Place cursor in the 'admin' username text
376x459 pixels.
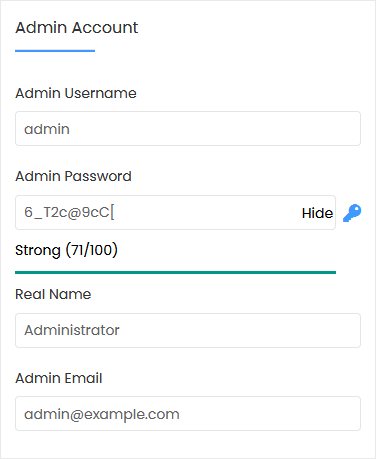(47, 129)
